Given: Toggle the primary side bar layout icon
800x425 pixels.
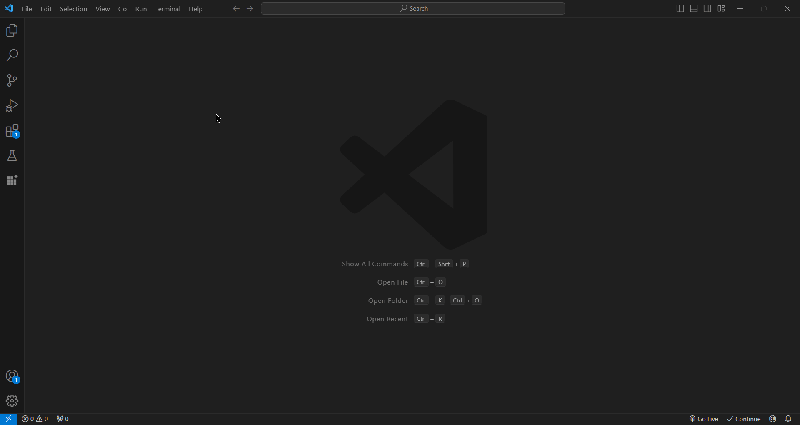Looking at the screenshot, I should click(x=680, y=9).
